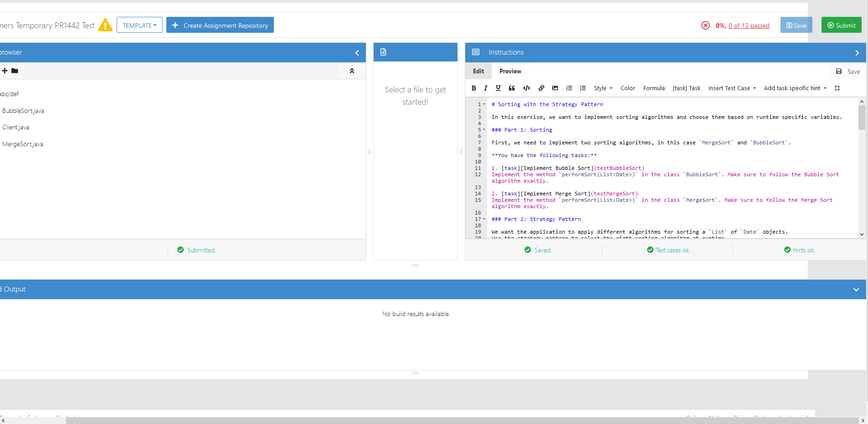Insert a Formula in the editor

tap(654, 88)
